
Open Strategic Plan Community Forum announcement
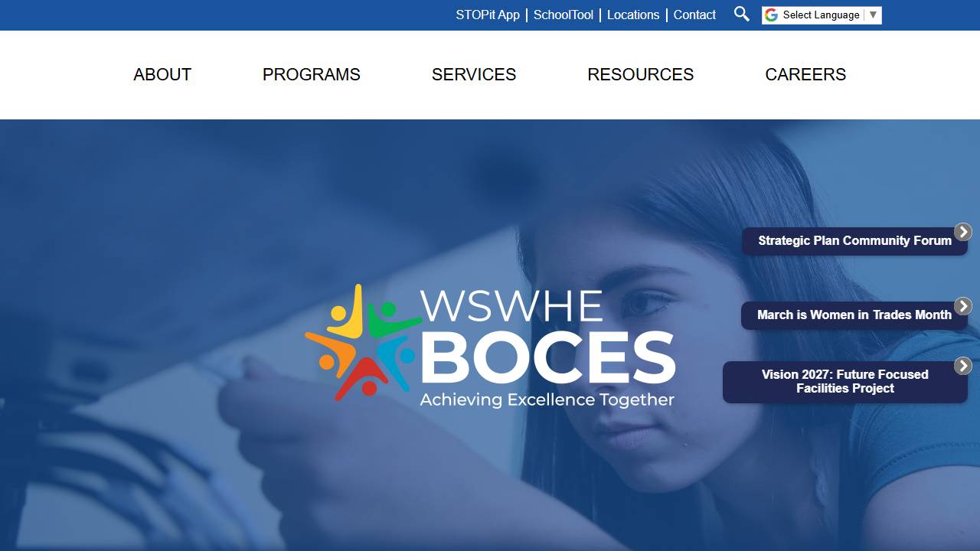(854, 241)
